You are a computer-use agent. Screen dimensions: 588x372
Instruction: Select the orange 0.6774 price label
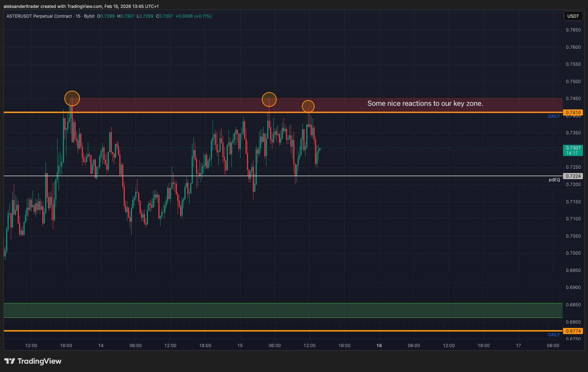(x=573, y=331)
